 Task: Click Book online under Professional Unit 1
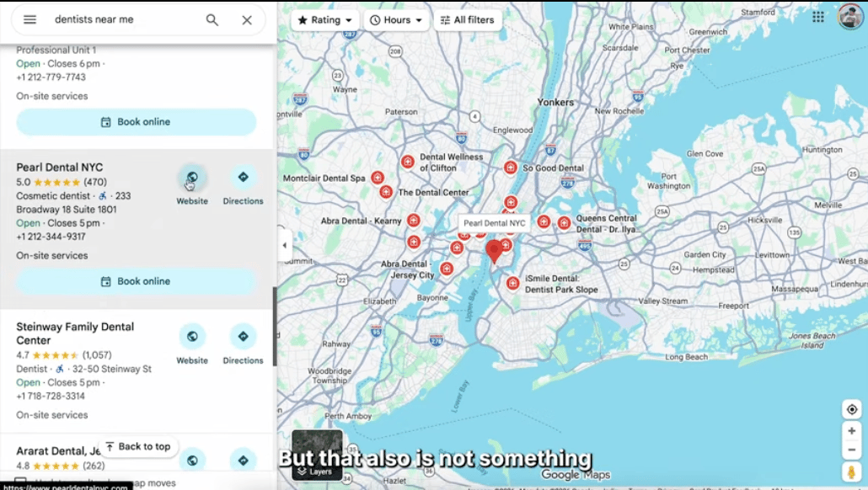pos(137,122)
